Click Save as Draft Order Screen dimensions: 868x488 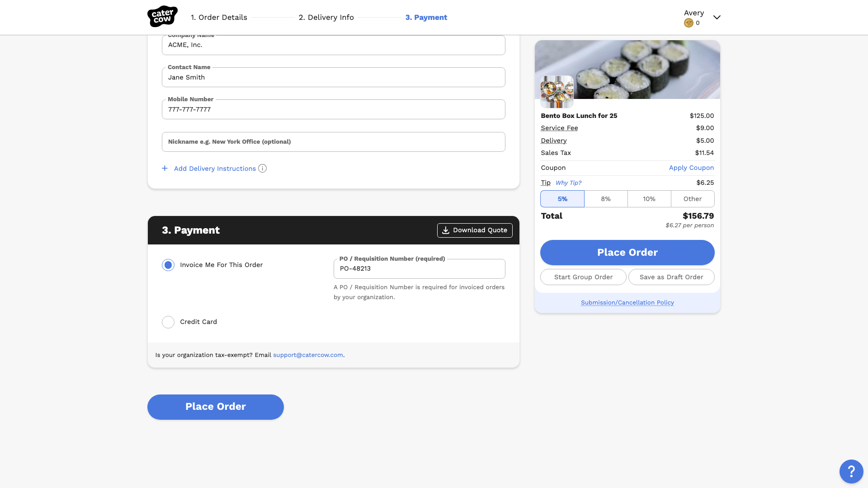coord(671,277)
